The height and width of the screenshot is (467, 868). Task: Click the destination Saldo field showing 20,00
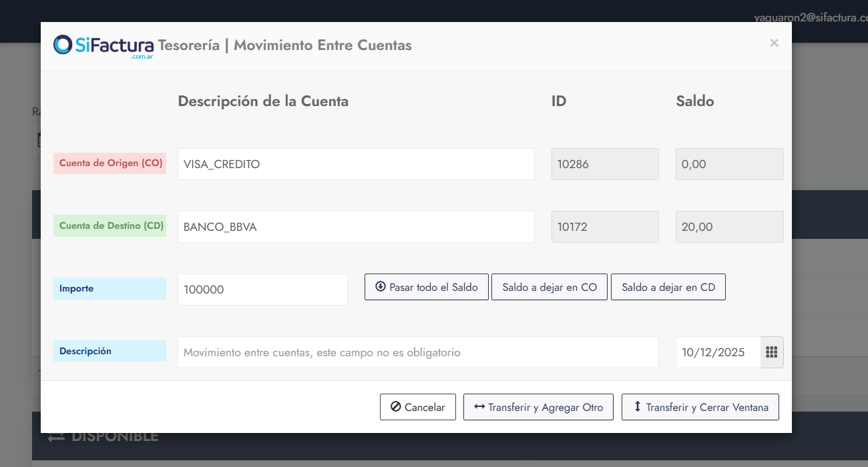coord(729,227)
